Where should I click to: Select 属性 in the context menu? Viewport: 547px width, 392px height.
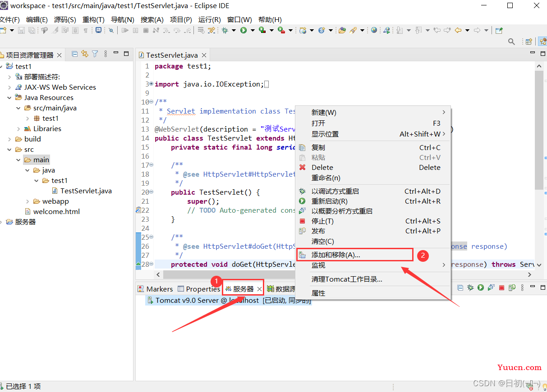click(x=373, y=293)
